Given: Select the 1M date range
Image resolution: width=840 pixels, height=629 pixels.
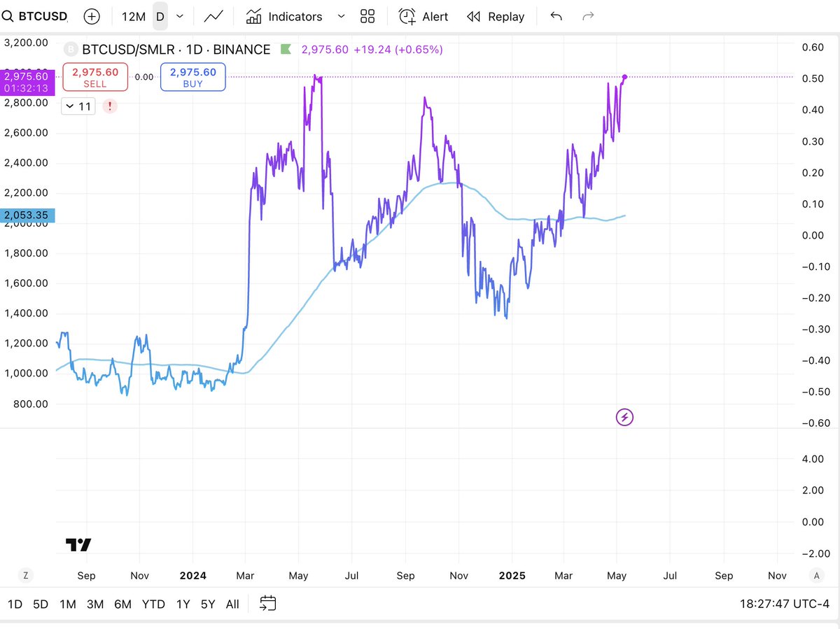Looking at the screenshot, I should [68, 604].
